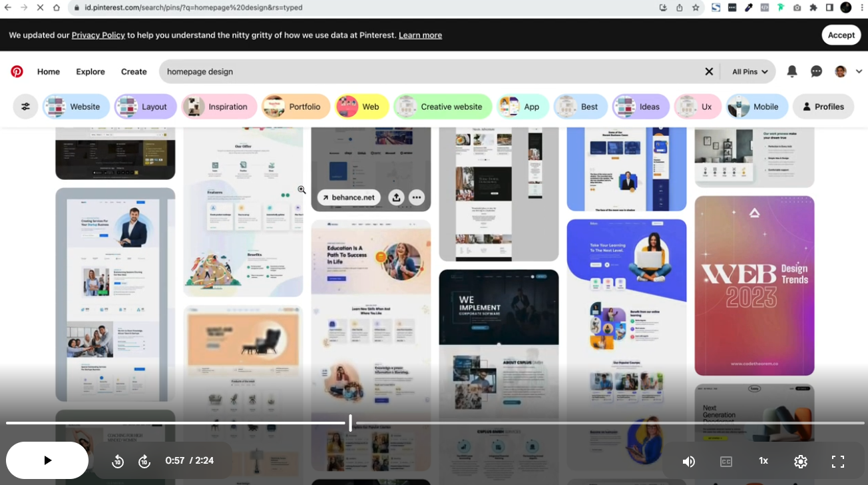Open the camera screenshot extension
This screenshot has width=868, height=485.
797,7
